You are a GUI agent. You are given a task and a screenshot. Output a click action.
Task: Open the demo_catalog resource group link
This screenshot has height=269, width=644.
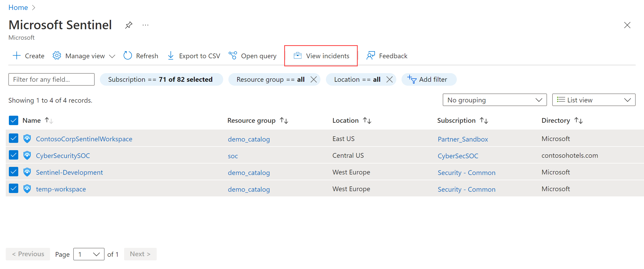(x=248, y=139)
